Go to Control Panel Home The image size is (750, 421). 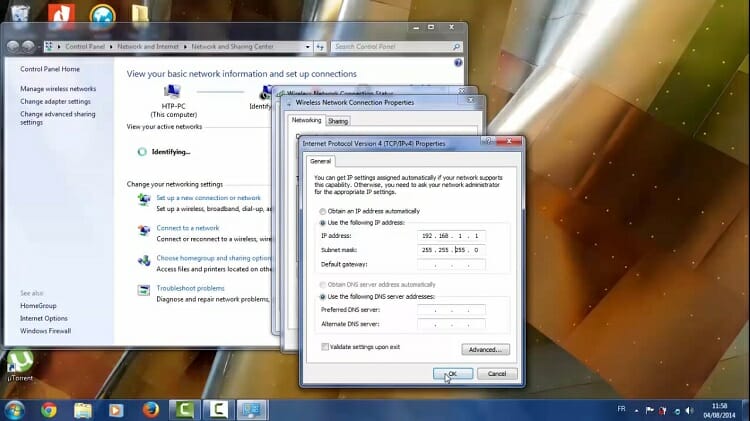tap(50, 69)
